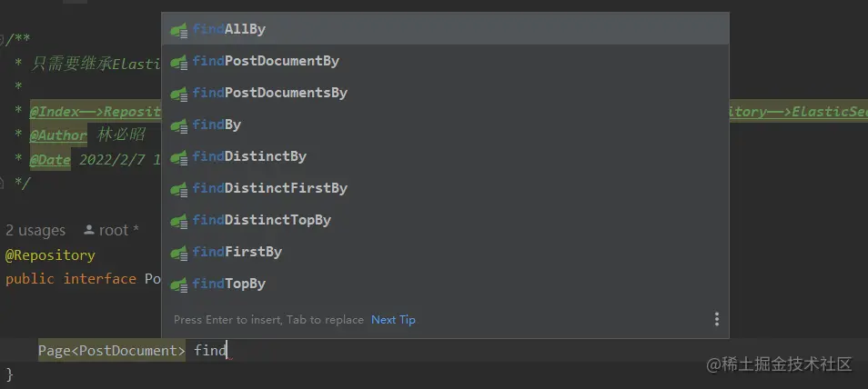Viewport: 868px width, 389px height.
Task: Click the 2 usages inlay hint
Action: (35, 230)
